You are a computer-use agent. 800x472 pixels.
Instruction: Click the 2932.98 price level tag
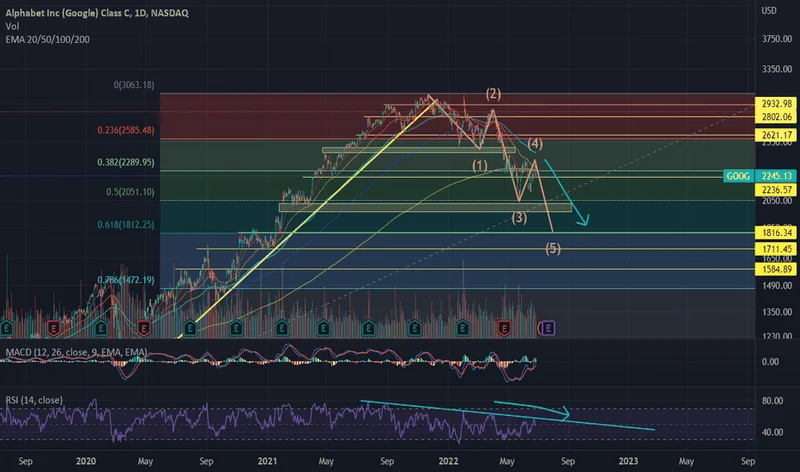[776, 104]
